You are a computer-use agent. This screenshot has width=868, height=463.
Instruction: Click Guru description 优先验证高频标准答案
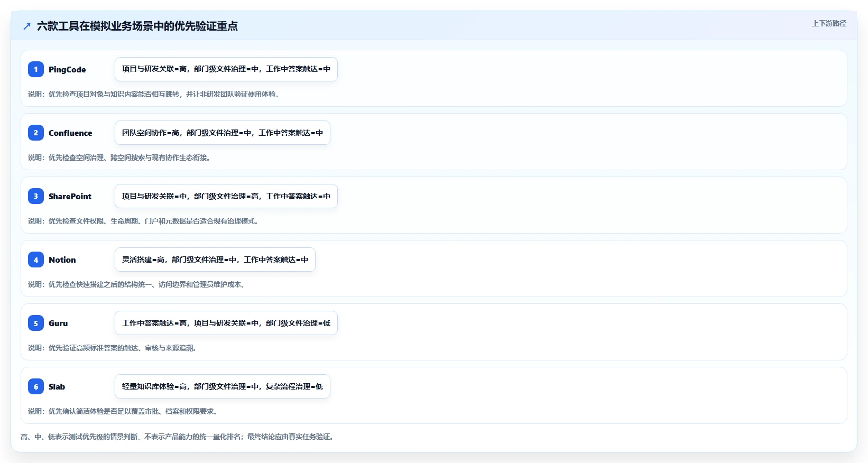click(114, 348)
